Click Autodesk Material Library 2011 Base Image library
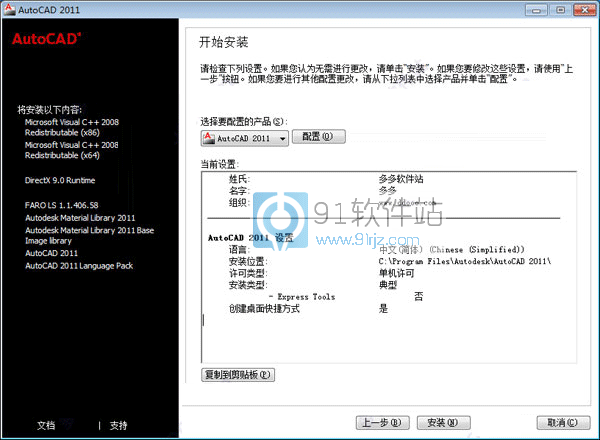Image resolution: width=600 pixels, height=440 pixels. [89, 236]
